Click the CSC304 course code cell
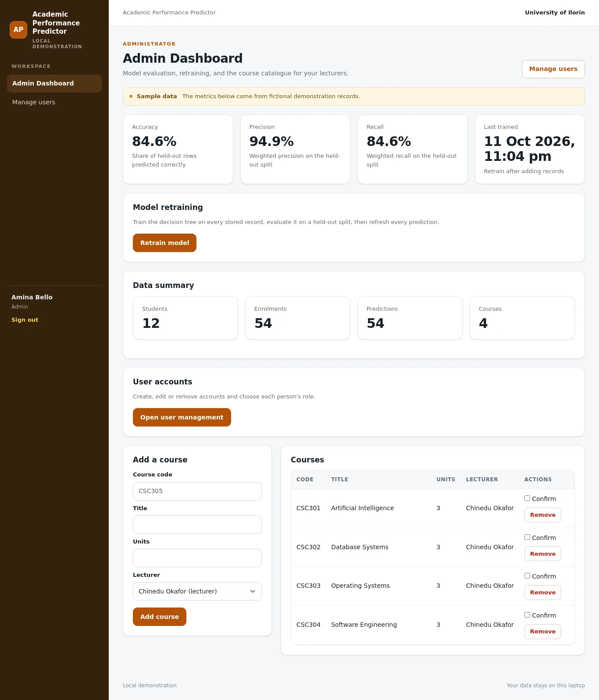 tap(308, 625)
